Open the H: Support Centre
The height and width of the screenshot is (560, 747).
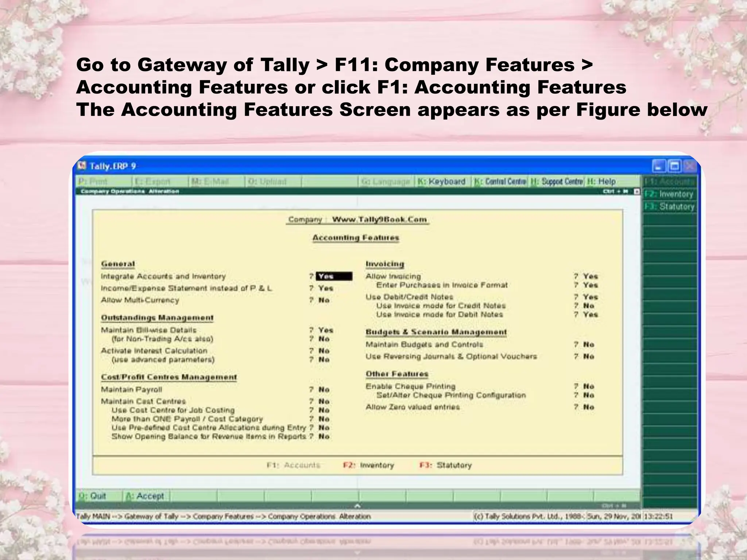[557, 181]
